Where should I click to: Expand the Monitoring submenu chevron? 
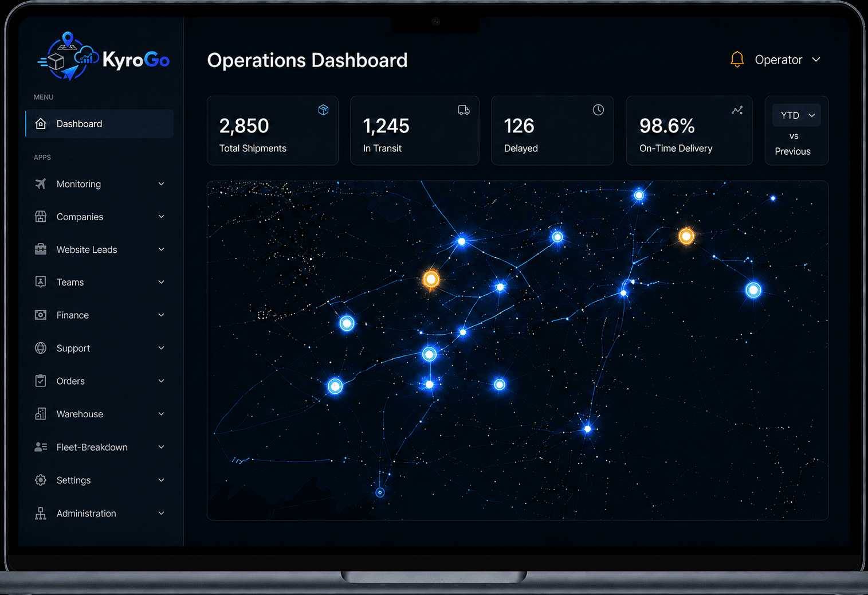coord(161,184)
